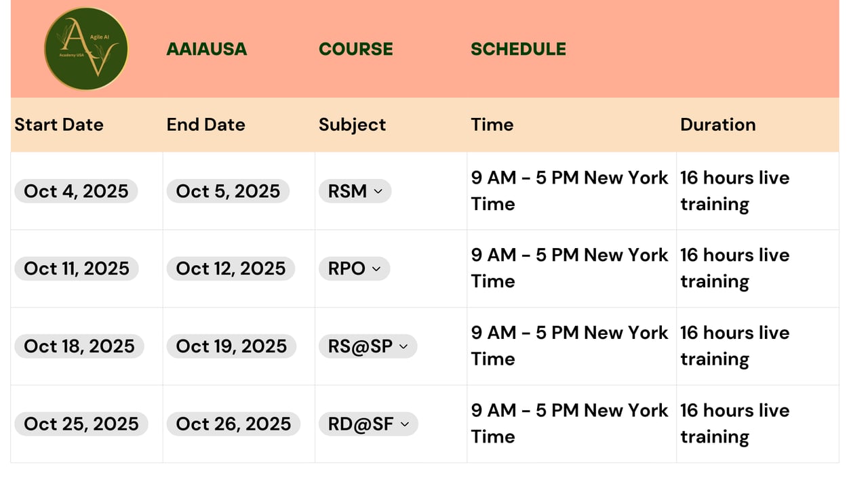Open the RSM subject dropdown
868x488 pixels.
355,191
